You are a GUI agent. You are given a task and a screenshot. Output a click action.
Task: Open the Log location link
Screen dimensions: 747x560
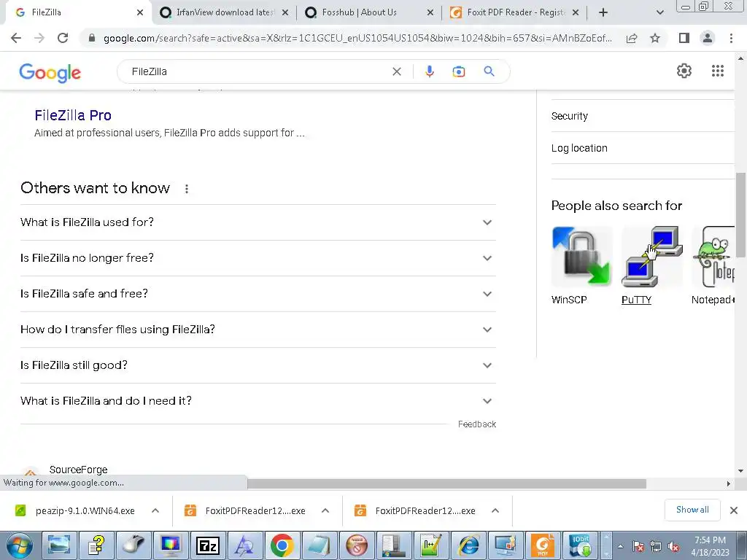point(579,148)
